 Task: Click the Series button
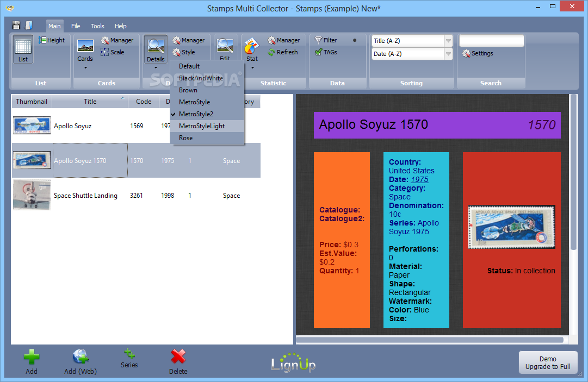tap(129, 359)
